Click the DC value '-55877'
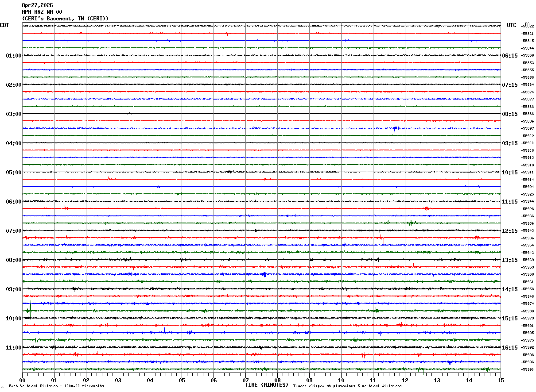536x392 pixels. pos(528,100)
